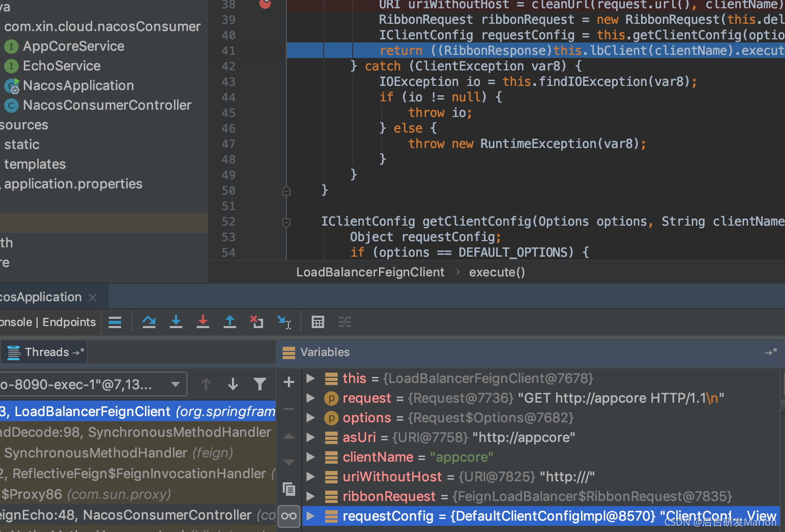Collapse the getClientConfig method at line 52
This screenshot has height=532, width=785.
pos(286,222)
